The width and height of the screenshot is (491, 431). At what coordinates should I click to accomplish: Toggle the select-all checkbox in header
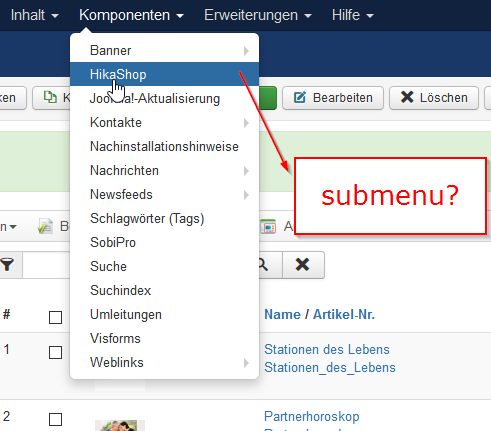coord(55,317)
